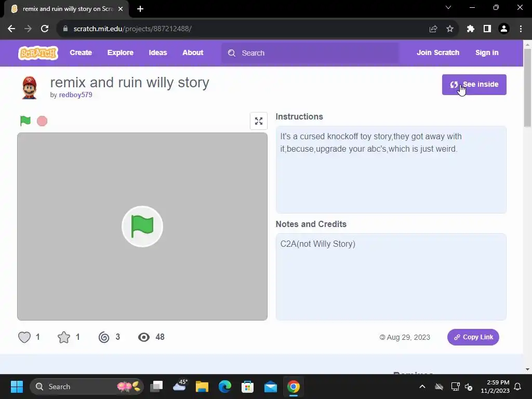Image resolution: width=532 pixels, height=399 pixels.
Task: Click the remix spiral icon
Action: tap(104, 337)
